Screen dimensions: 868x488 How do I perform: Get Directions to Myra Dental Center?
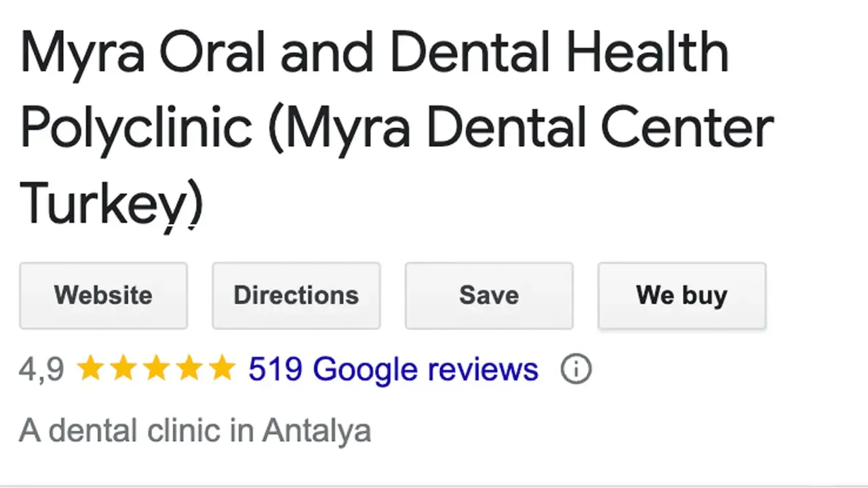click(x=296, y=296)
